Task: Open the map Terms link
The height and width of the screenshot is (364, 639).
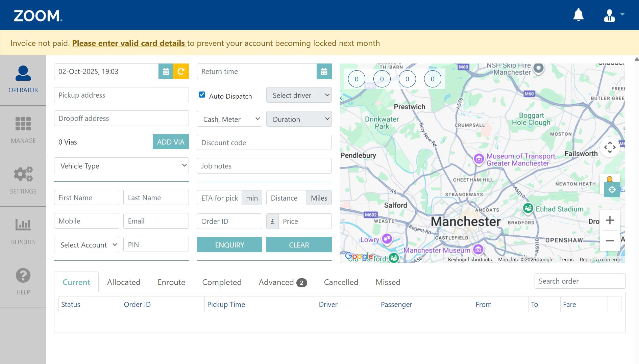Action: click(566, 260)
